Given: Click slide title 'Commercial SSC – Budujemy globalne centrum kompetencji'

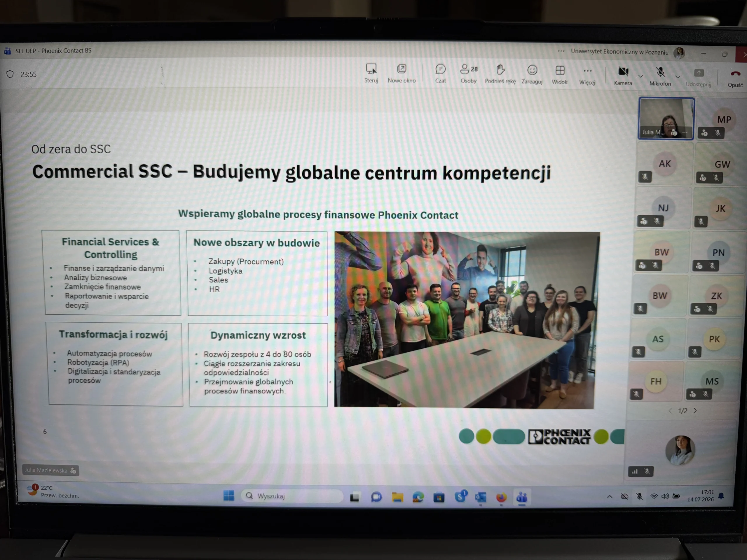Looking at the screenshot, I should [x=292, y=172].
